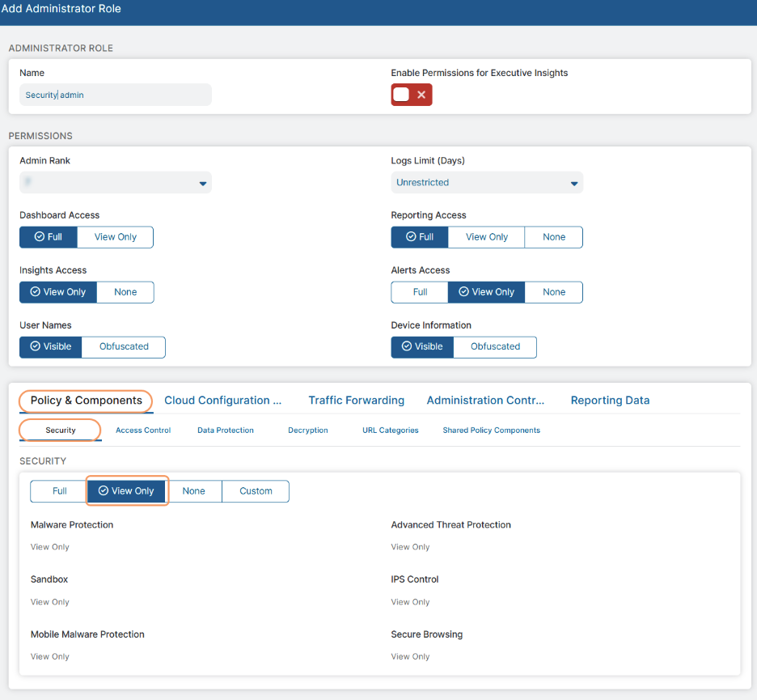Set Insights Access to None
Screen dimensions: 757x700
pyautogui.click(x=125, y=292)
